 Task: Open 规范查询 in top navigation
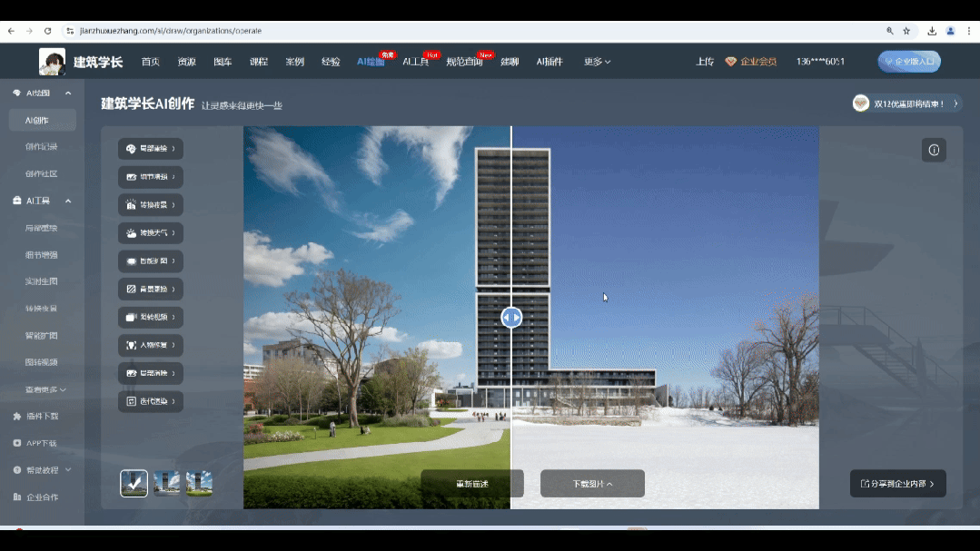click(464, 61)
